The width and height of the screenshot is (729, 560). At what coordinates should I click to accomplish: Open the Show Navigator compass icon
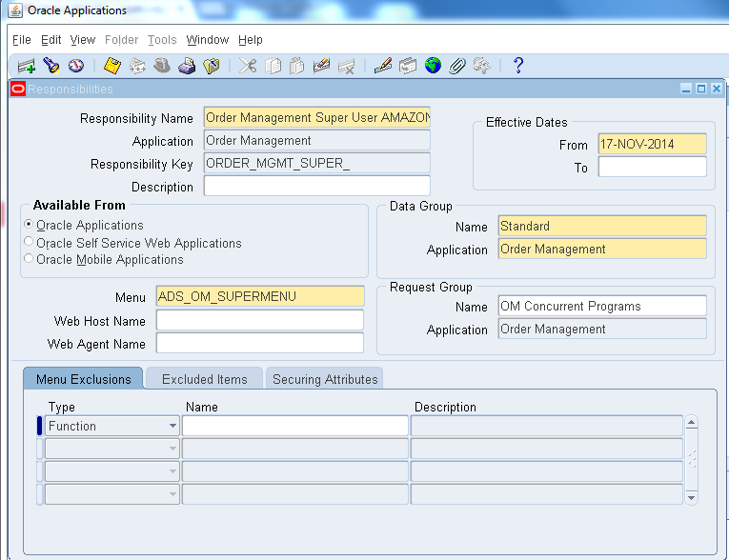[x=76, y=66]
